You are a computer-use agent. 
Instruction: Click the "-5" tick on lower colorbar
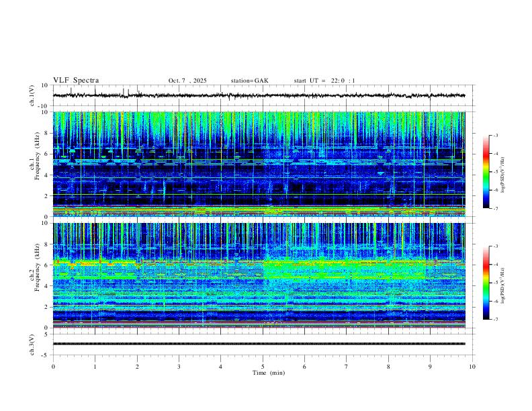pos(495,283)
